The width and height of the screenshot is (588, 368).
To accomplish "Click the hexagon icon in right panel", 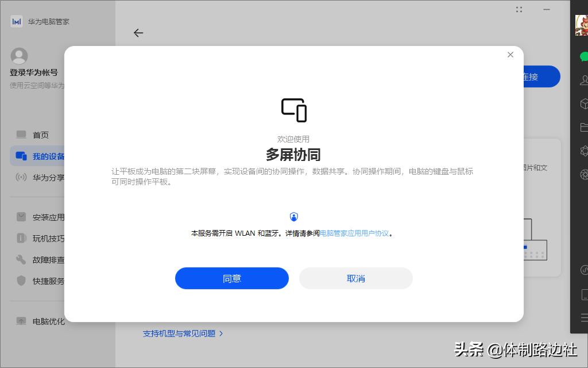I will click(584, 151).
